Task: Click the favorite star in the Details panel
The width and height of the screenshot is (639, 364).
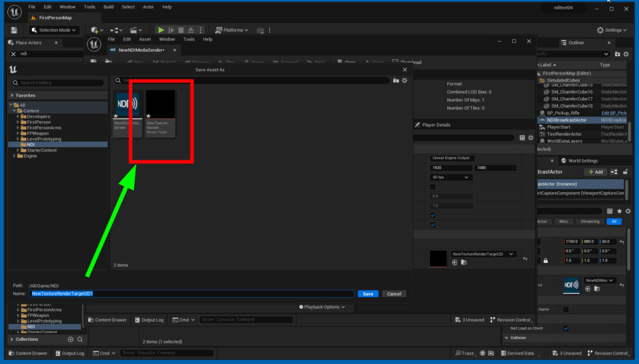Action: tap(620, 211)
